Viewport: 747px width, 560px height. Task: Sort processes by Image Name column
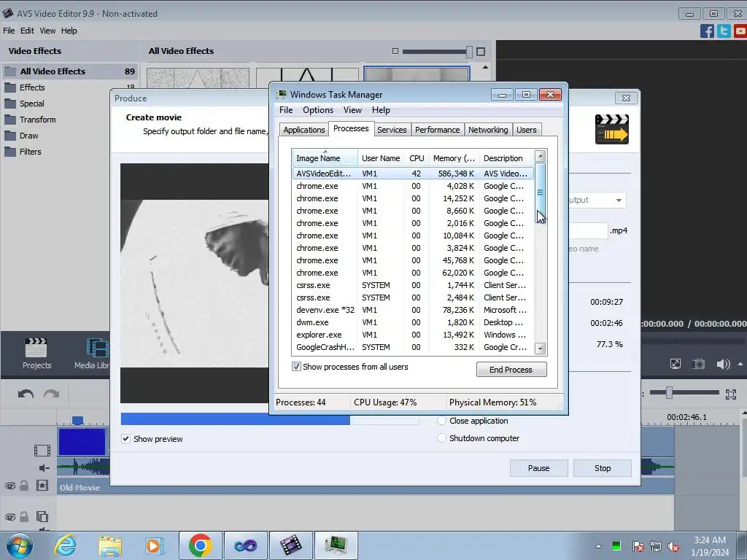pyautogui.click(x=325, y=158)
